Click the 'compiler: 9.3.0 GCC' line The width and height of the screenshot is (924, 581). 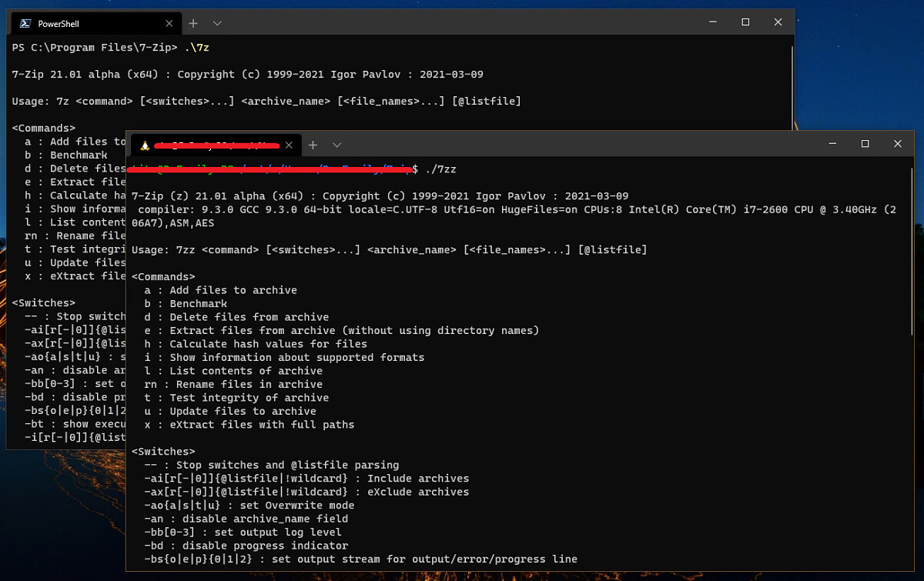(514, 216)
